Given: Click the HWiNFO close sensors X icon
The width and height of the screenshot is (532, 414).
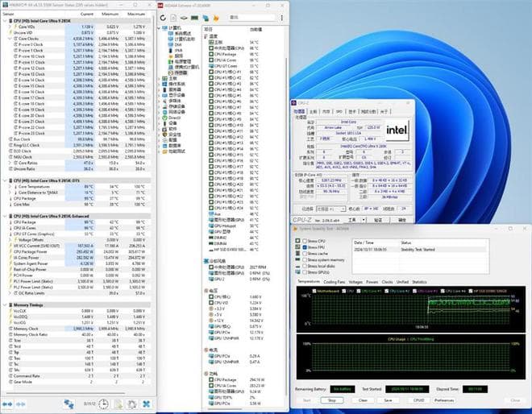Looking at the screenshot, I should click(147, 404).
